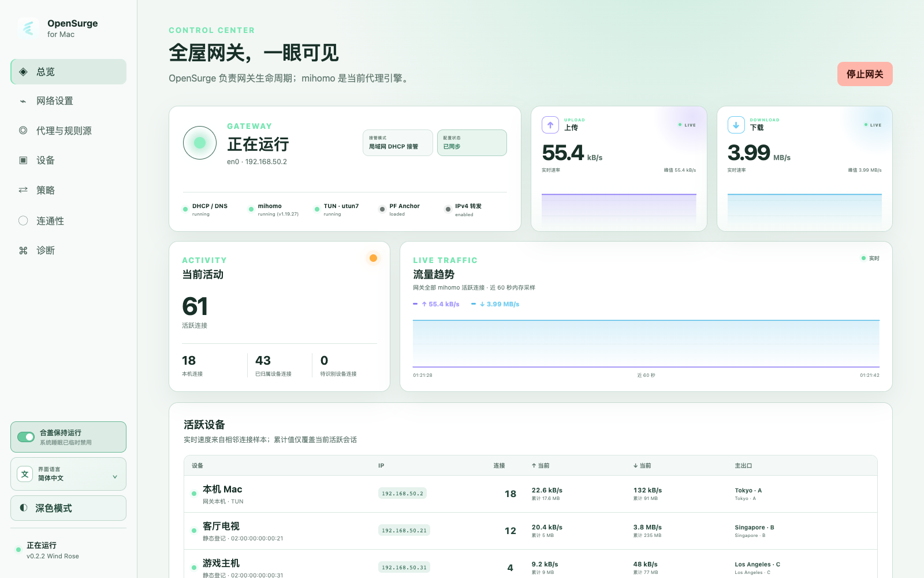This screenshot has height=578, width=924.
Task: Stop the gateway with 停止网关
Action: [x=865, y=74]
